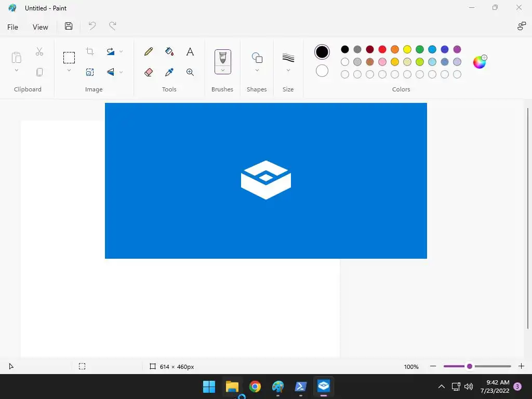Click the Paste clipboard icon
Viewport: 532px width, 399px height.
[16, 57]
